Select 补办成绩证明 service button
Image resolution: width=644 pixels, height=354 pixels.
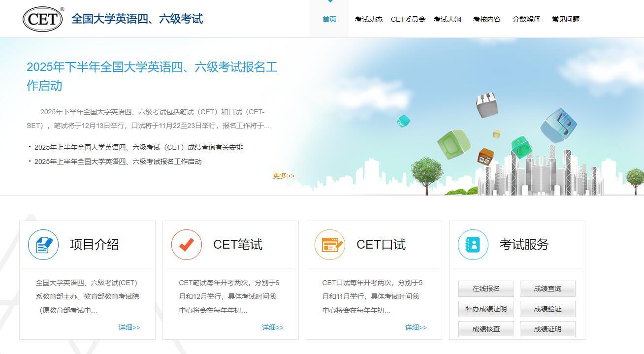tap(485, 309)
